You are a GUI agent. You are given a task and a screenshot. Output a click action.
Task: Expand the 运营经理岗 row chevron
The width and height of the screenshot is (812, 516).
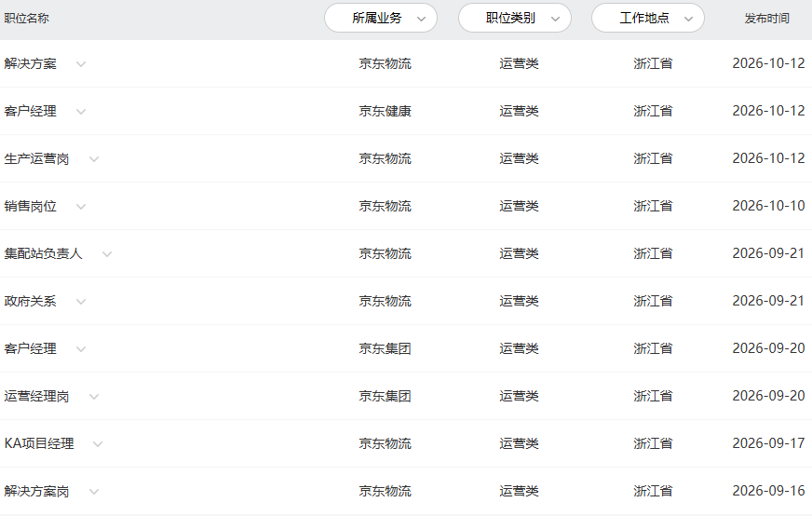tap(94, 397)
